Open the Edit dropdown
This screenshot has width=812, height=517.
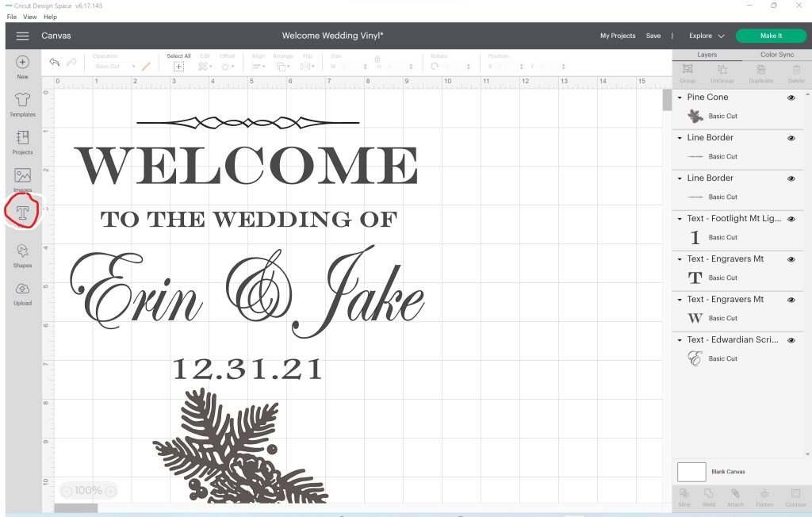[x=205, y=67]
